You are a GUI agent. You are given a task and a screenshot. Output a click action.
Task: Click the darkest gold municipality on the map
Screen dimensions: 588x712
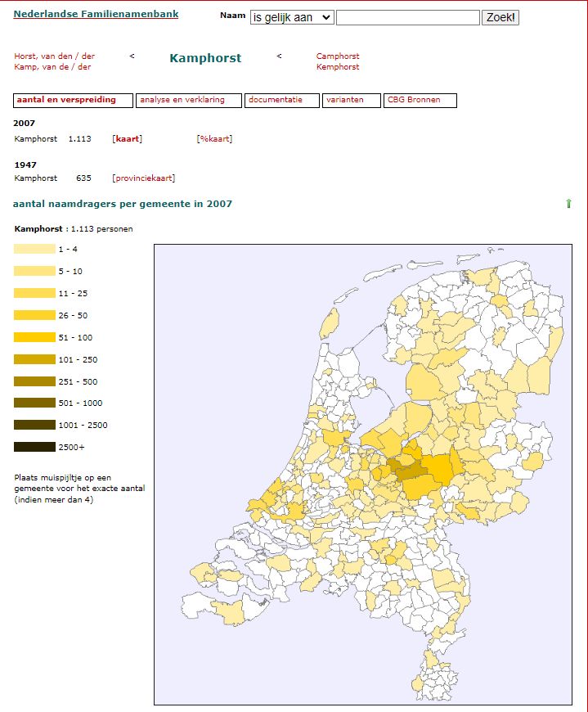click(x=411, y=471)
